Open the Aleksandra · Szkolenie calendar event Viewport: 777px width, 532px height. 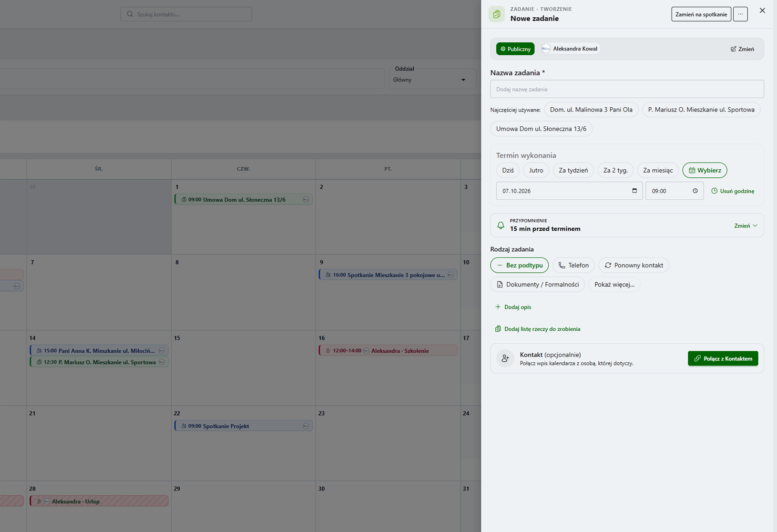click(388, 351)
